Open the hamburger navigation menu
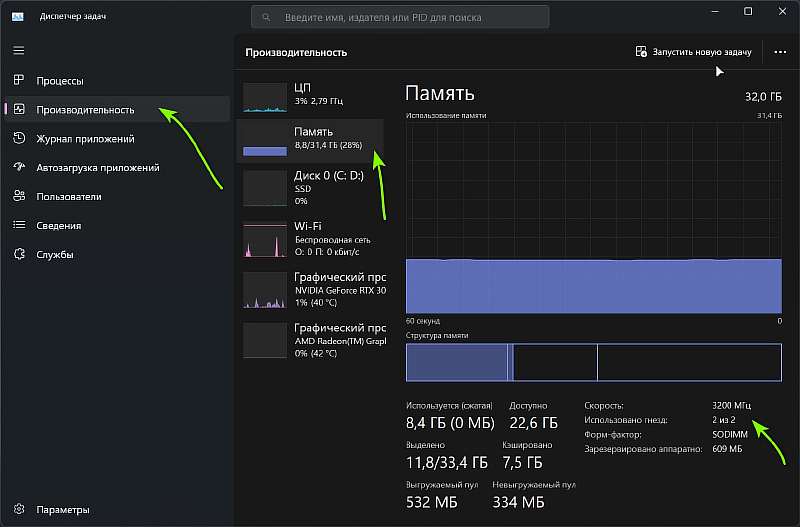Viewport: 800px width, 527px height. click(x=18, y=50)
